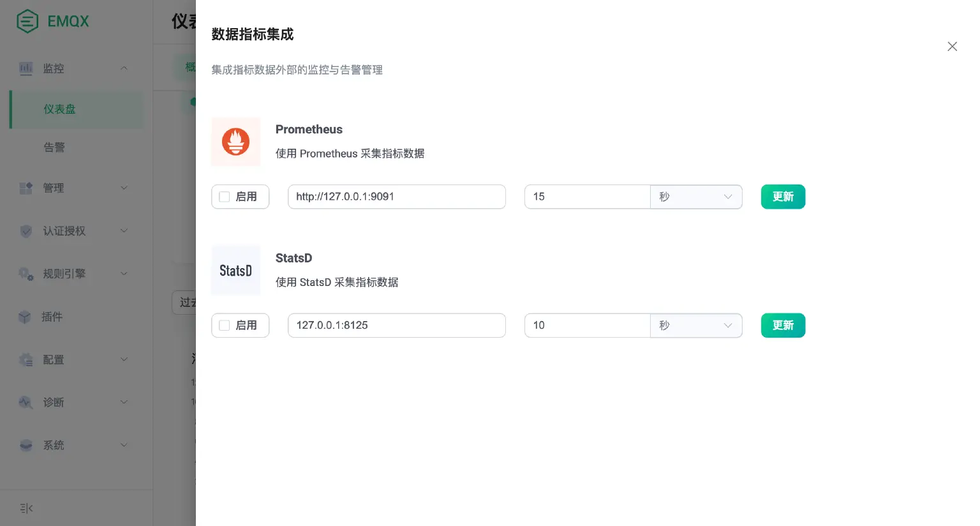
Task: Collapse the 系统 menu group
Action: (x=123, y=445)
